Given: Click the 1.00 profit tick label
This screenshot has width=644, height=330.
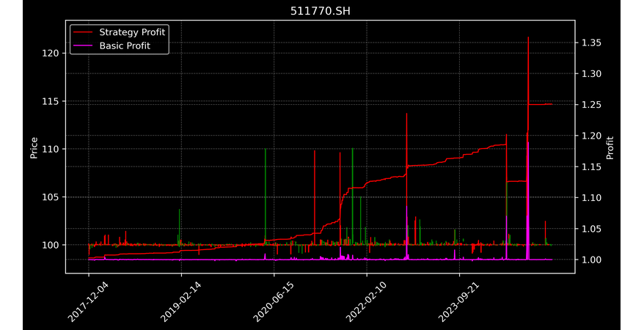Looking at the screenshot, I should pyautogui.click(x=591, y=260).
